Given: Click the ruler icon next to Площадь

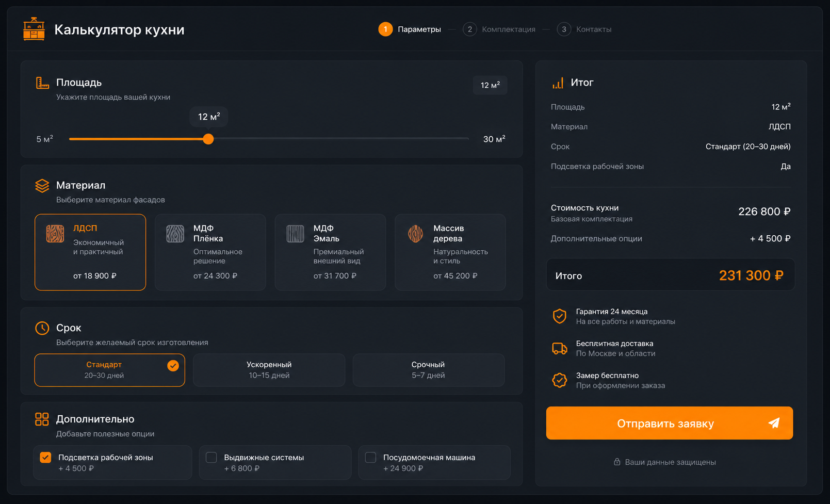Looking at the screenshot, I should coord(42,83).
